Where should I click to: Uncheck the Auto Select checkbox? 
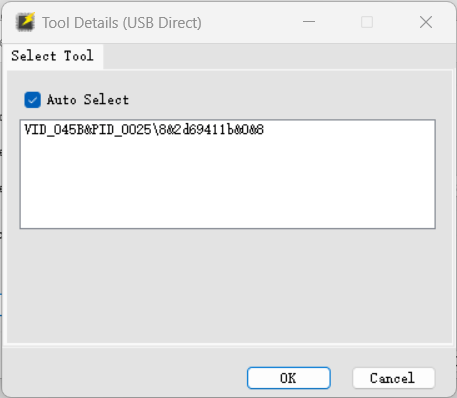[x=33, y=100]
